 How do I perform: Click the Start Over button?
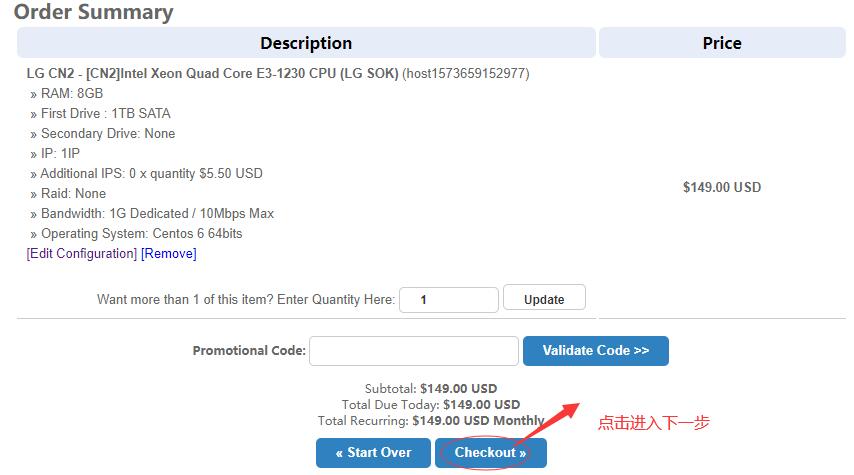373,453
